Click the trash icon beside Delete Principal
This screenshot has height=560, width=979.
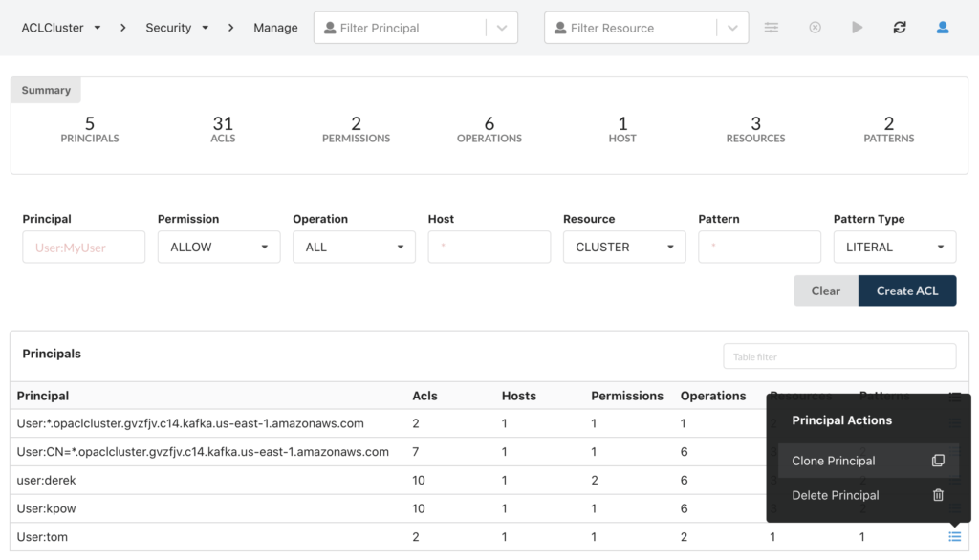938,495
